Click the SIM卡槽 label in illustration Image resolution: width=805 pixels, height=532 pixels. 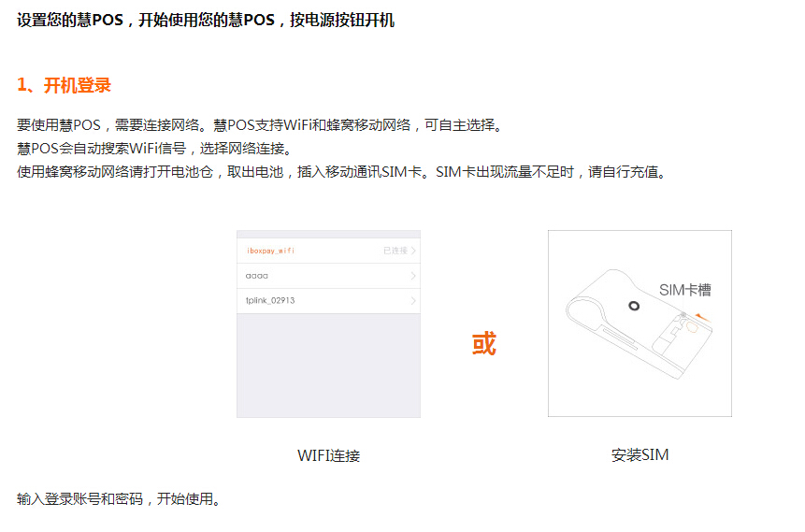coord(685,290)
